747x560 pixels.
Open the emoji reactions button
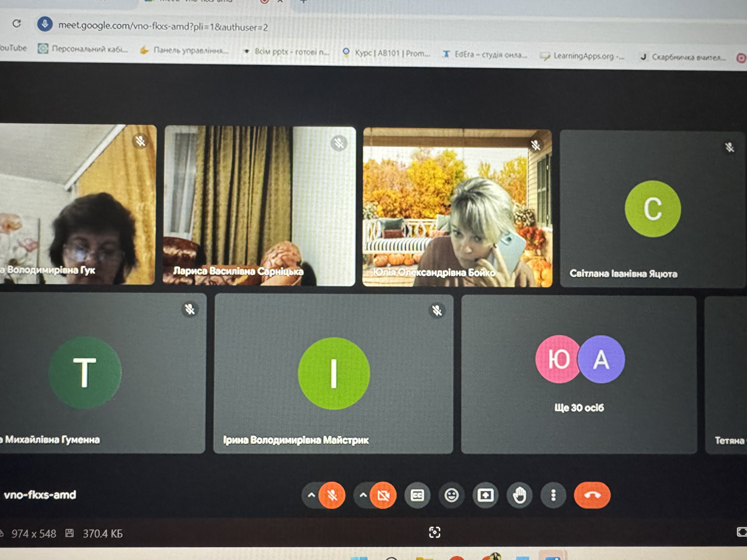coord(451,496)
